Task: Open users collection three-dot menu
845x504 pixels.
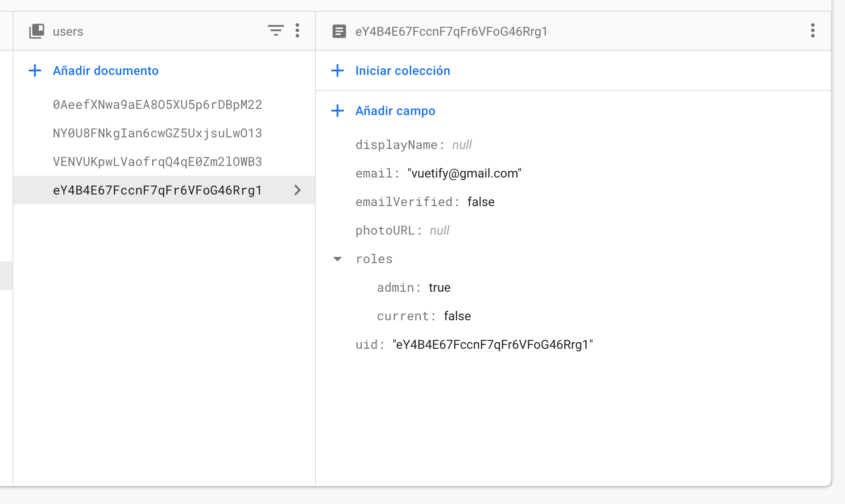Action: (297, 30)
